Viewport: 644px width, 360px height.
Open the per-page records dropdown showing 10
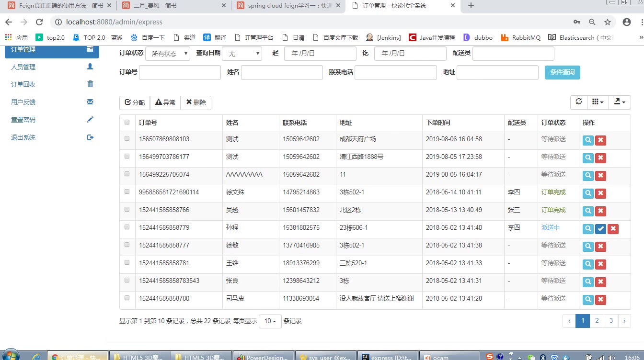271,321
